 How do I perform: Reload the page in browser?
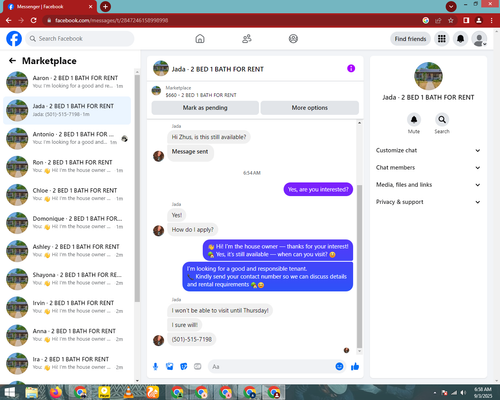(34, 21)
